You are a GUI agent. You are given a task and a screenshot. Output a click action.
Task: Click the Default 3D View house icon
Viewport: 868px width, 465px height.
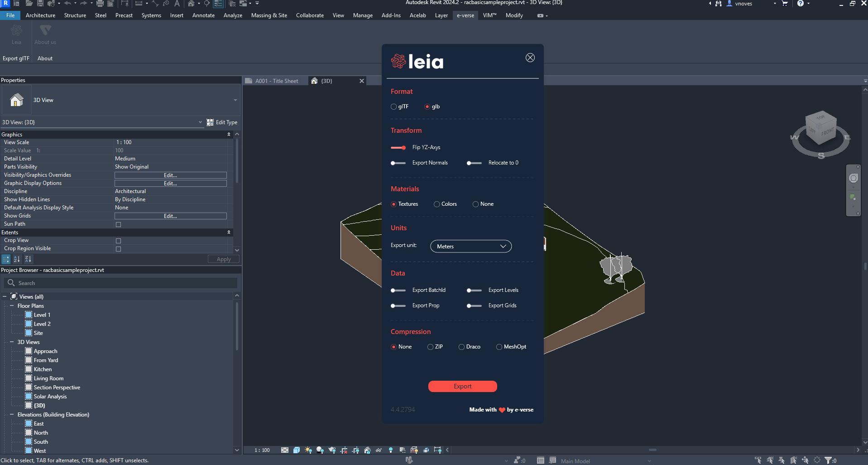click(x=191, y=4)
